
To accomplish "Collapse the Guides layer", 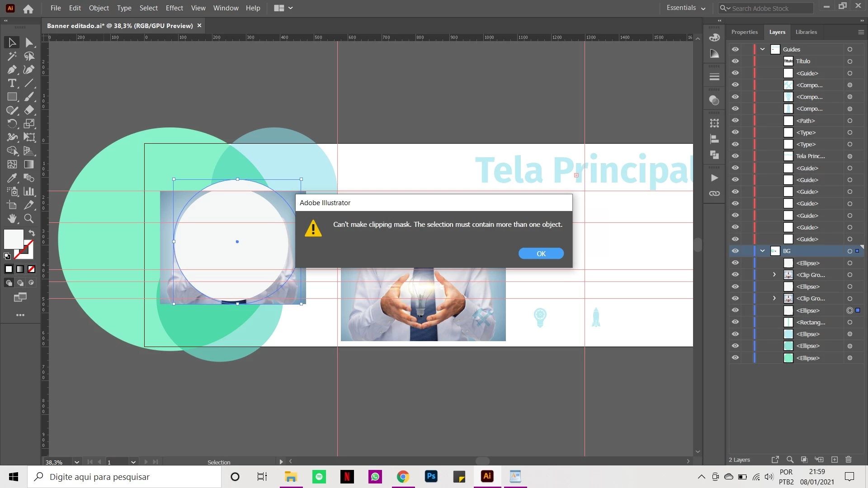I will tap(763, 49).
